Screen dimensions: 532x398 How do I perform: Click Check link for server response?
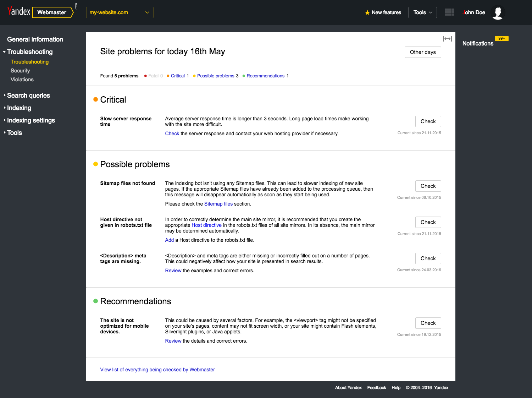(172, 133)
